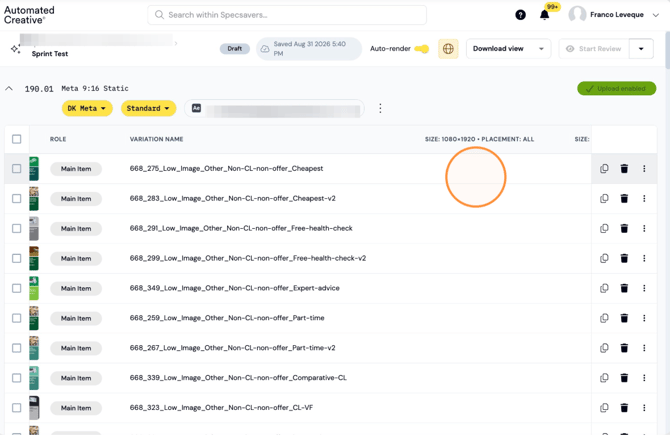Click the Automated Creative logo
The height and width of the screenshot is (436, 670).
click(x=29, y=15)
